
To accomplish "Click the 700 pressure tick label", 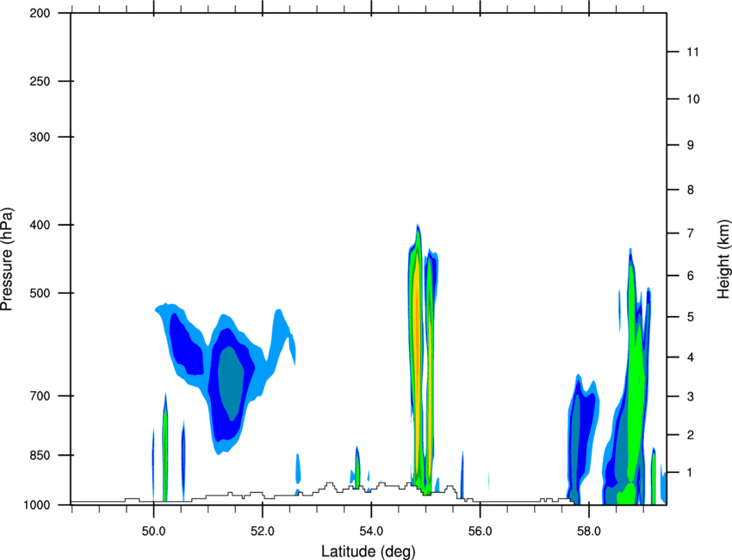I will click(x=40, y=396).
